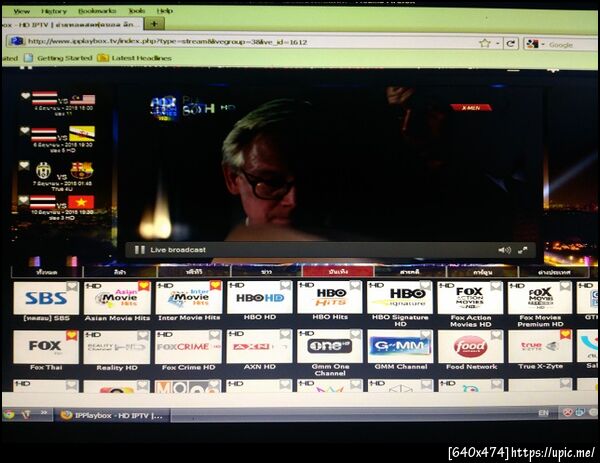Open the Food Network channel

tap(470, 346)
